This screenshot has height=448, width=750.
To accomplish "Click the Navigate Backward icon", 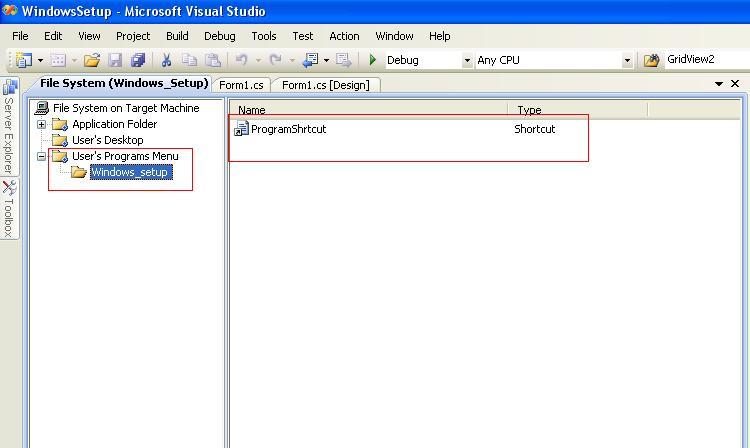I will [310, 60].
